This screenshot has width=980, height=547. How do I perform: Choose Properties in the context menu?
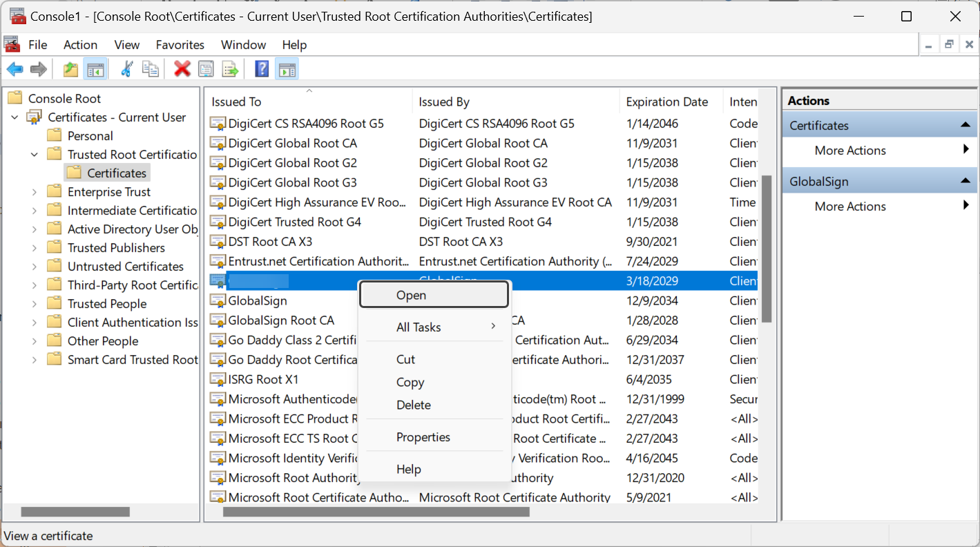[x=434, y=437]
